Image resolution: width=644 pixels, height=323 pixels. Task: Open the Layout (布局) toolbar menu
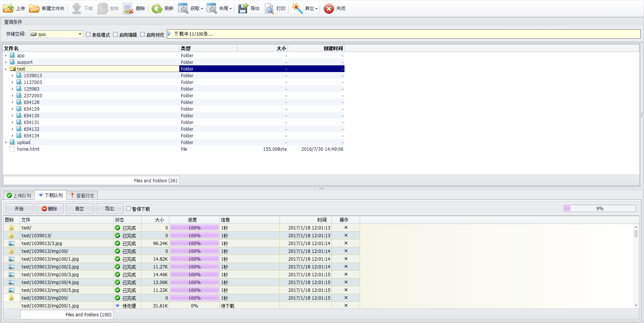point(219,8)
